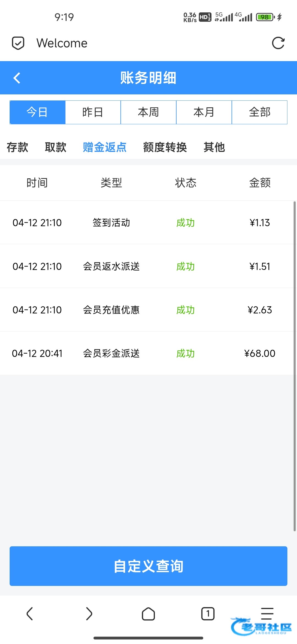The width and height of the screenshot is (297, 644).
Task: Select the 今日 date filter
Action: point(37,112)
